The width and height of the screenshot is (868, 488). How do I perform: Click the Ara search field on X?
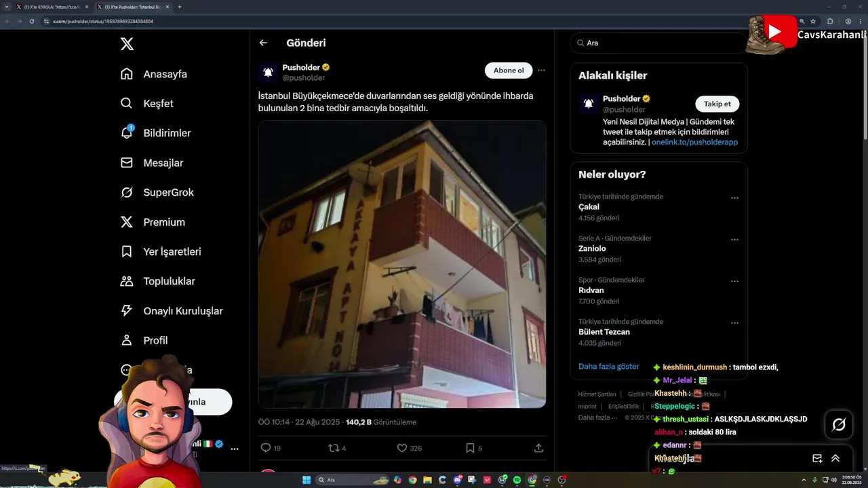tap(658, 43)
